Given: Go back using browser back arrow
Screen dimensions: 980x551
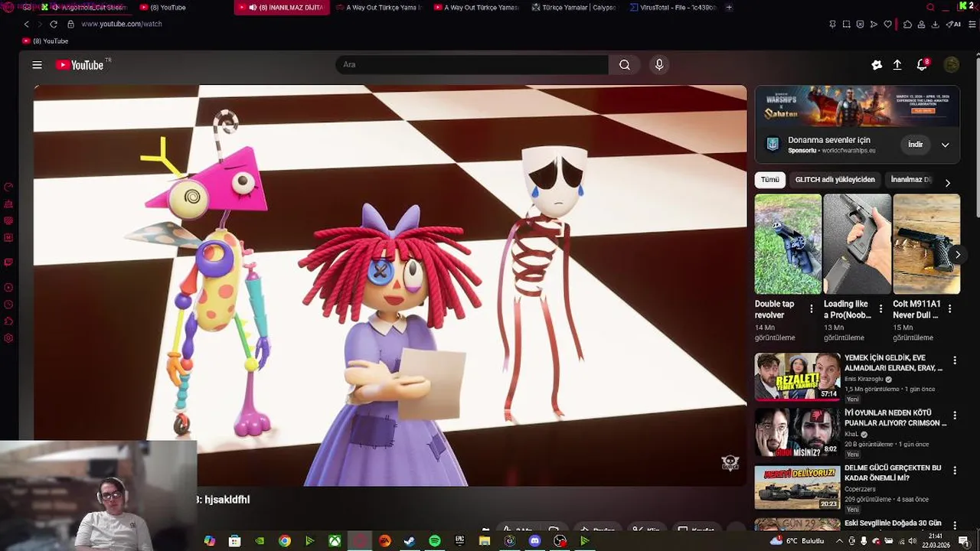Looking at the screenshot, I should (x=26, y=24).
